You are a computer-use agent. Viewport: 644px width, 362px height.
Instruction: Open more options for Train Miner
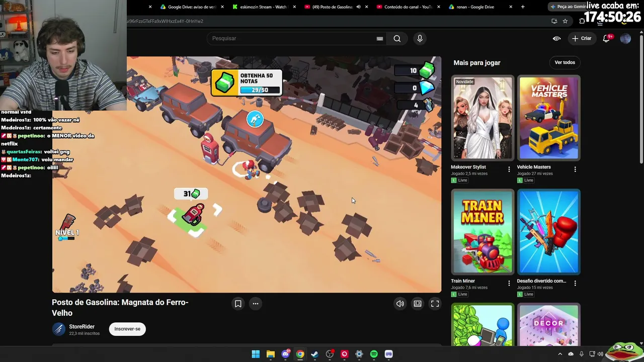(x=509, y=284)
